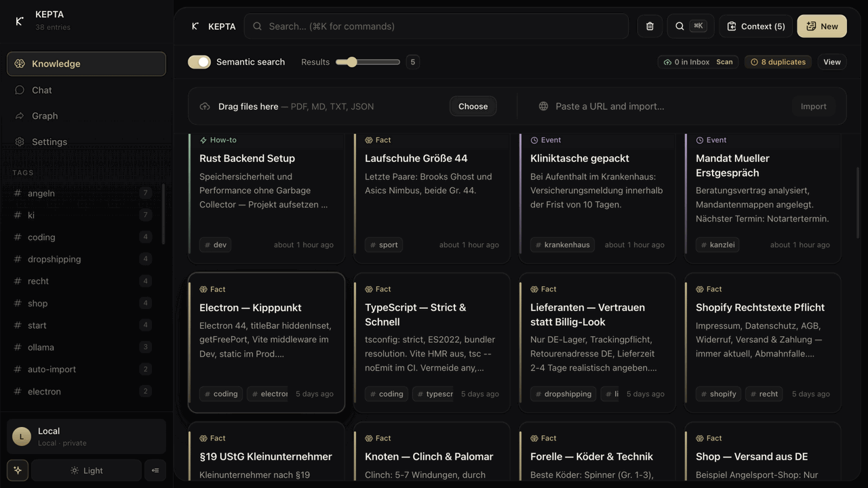Open the Local private account
Image resolution: width=868 pixels, height=488 pixels.
click(x=86, y=436)
